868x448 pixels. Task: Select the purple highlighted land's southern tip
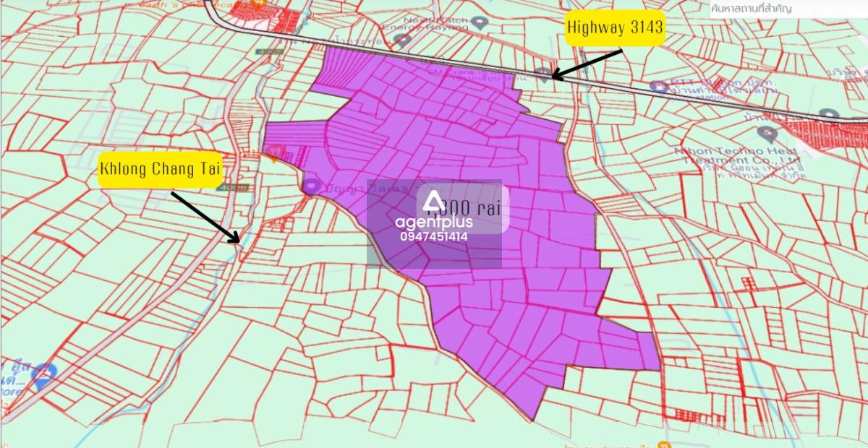tap(532, 413)
